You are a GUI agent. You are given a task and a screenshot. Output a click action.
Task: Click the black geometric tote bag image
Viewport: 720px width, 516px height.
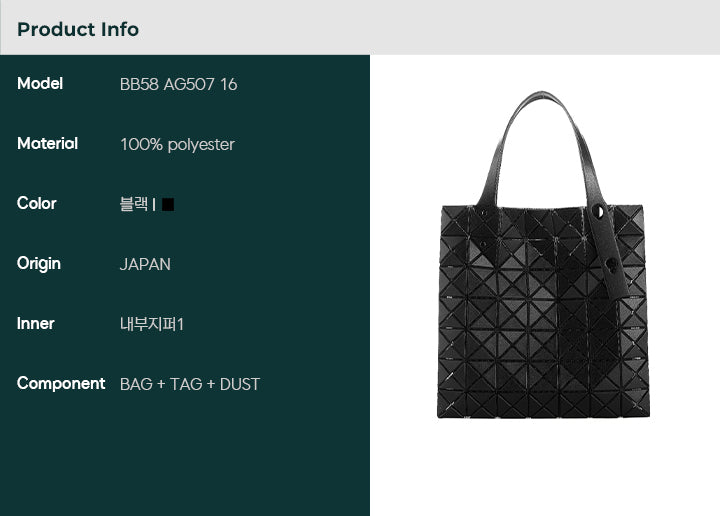543,254
